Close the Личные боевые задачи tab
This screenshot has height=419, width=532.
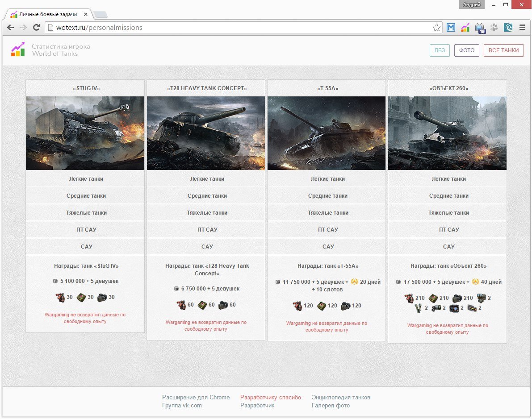[x=86, y=14]
